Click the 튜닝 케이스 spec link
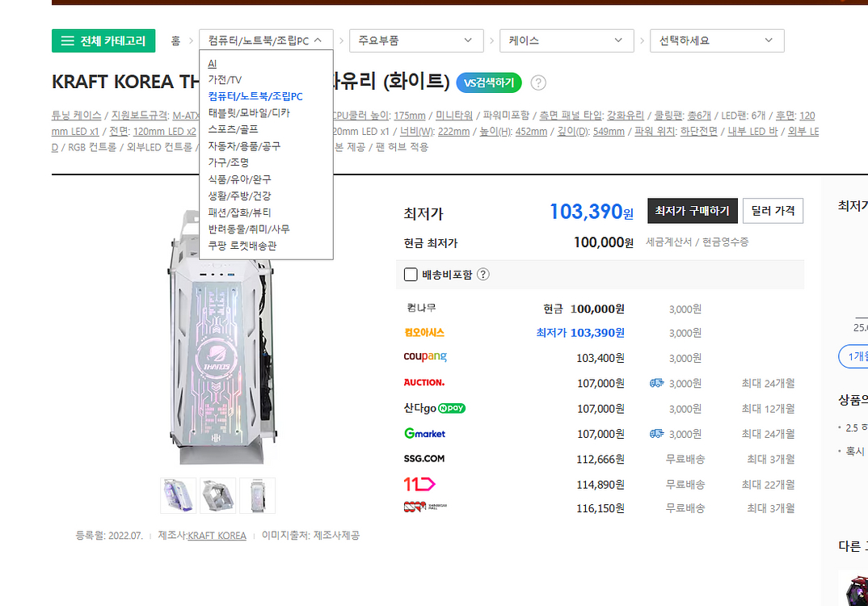This screenshot has width=868, height=606. point(77,115)
